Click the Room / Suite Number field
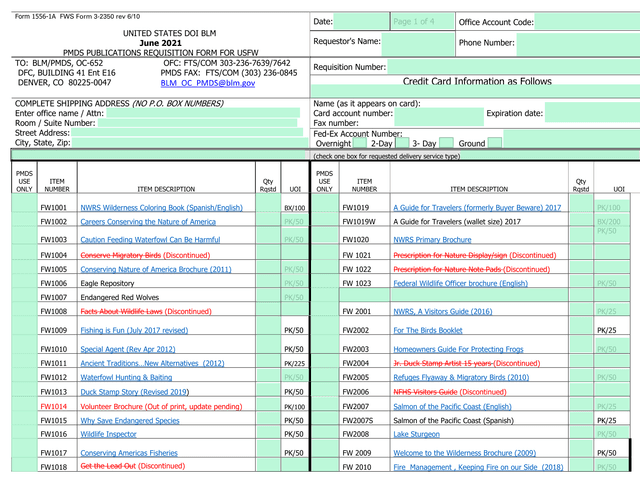Viewport: 640px width, 495px height. click(198, 123)
